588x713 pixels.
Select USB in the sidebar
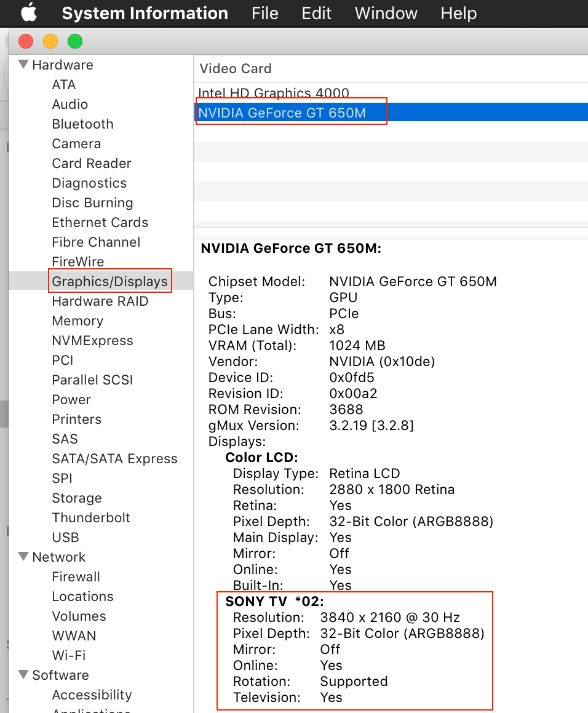(65, 537)
